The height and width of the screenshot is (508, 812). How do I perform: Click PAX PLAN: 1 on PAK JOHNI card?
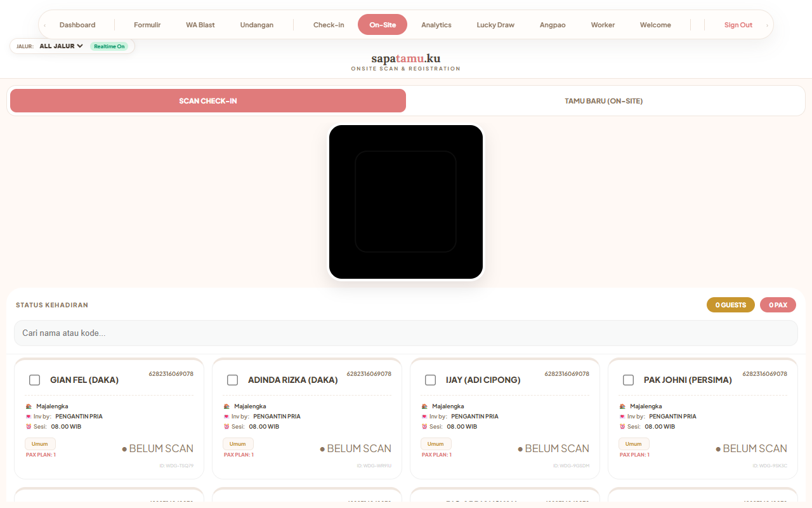coord(634,455)
